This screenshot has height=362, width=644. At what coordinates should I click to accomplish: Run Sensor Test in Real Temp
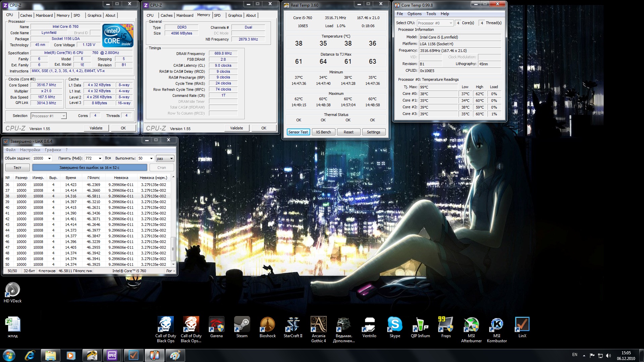click(x=298, y=132)
